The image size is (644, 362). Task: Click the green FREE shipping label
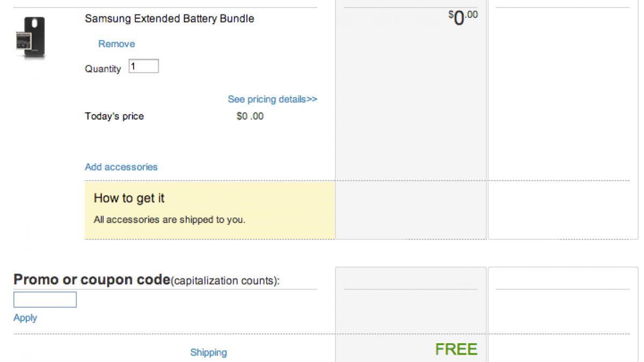point(456,350)
